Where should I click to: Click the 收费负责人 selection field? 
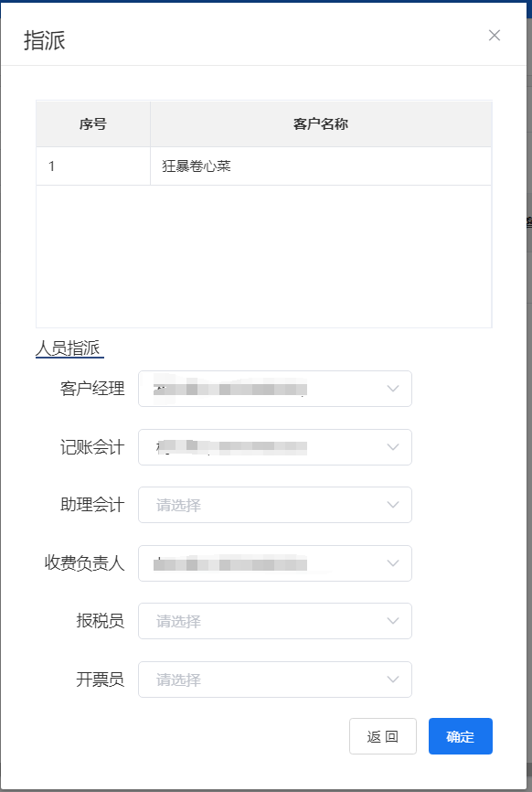[275, 563]
